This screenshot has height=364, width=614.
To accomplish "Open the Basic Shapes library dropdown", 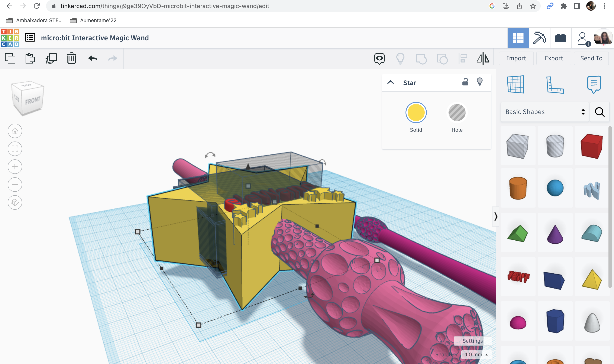I will [x=544, y=112].
